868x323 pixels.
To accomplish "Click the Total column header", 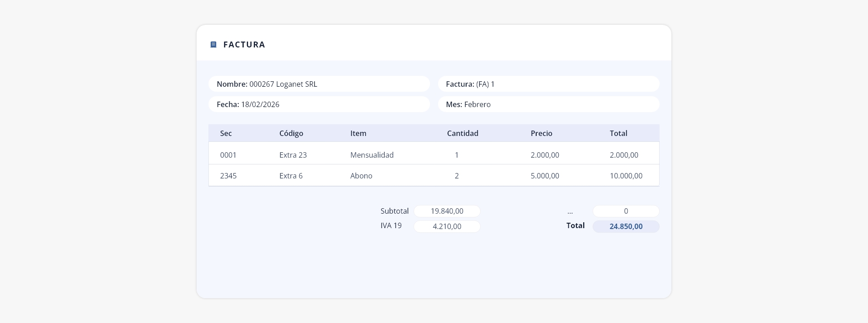I will [x=618, y=133].
